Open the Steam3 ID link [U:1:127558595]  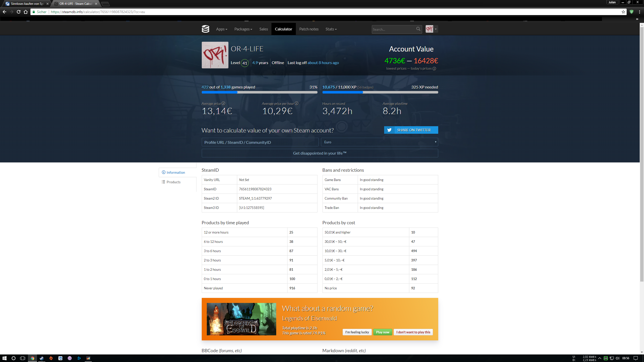tap(252, 208)
